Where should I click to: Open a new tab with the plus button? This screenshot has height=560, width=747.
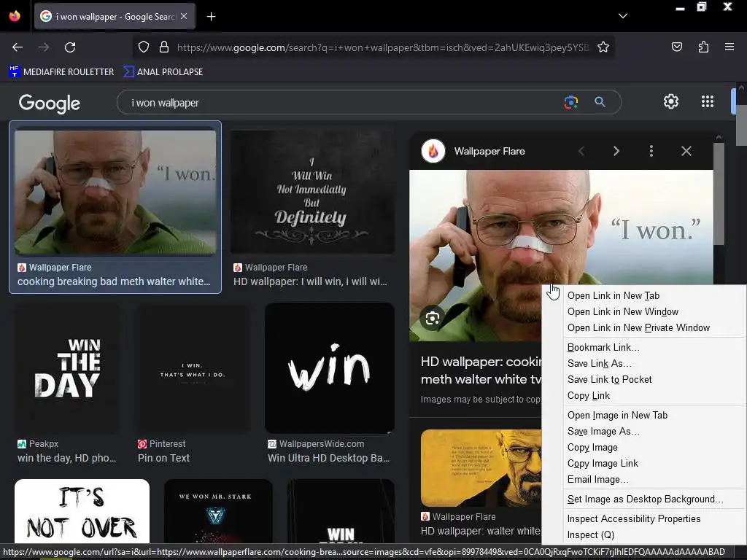pyautogui.click(x=211, y=17)
